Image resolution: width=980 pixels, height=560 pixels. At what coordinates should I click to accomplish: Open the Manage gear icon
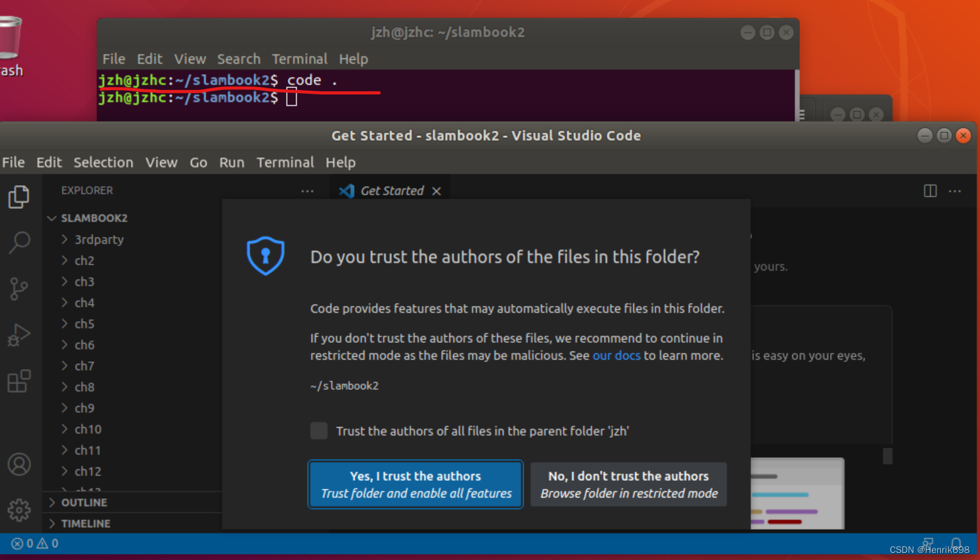(x=19, y=510)
